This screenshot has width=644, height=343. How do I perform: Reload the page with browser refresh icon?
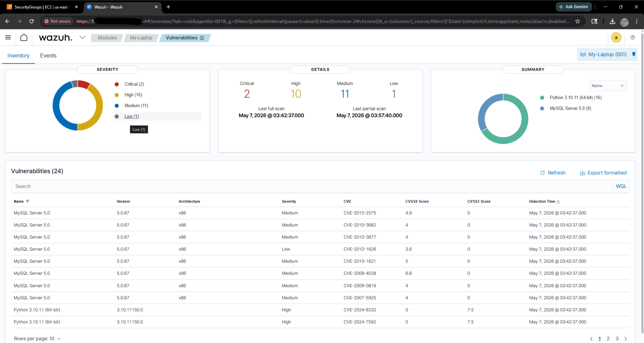32,21
